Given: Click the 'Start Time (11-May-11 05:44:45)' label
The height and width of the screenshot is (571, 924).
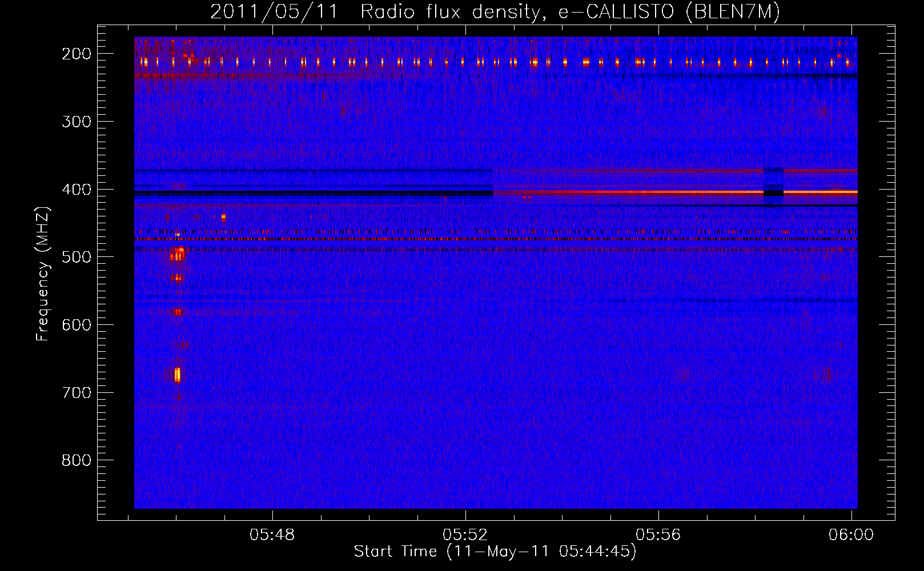Looking at the screenshot, I should click(495, 552).
